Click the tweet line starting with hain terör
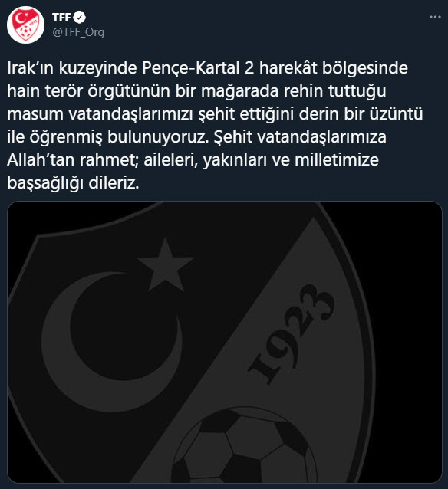 coord(196,91)
